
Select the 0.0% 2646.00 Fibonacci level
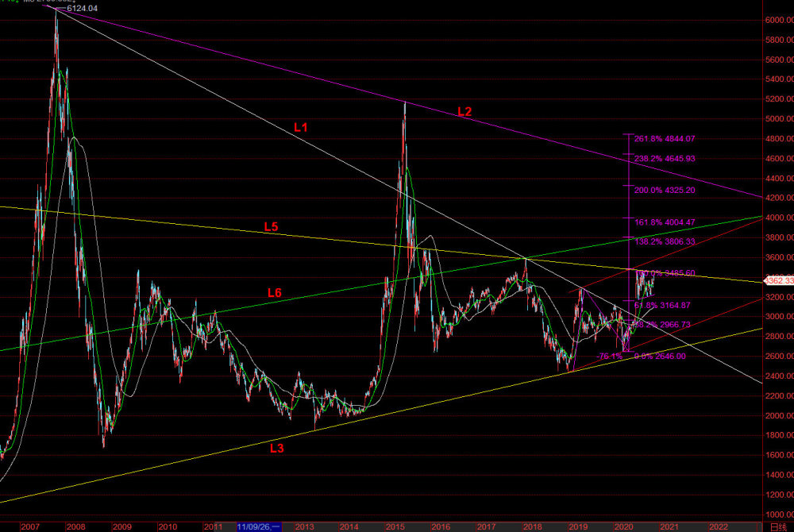pos(660,357)
